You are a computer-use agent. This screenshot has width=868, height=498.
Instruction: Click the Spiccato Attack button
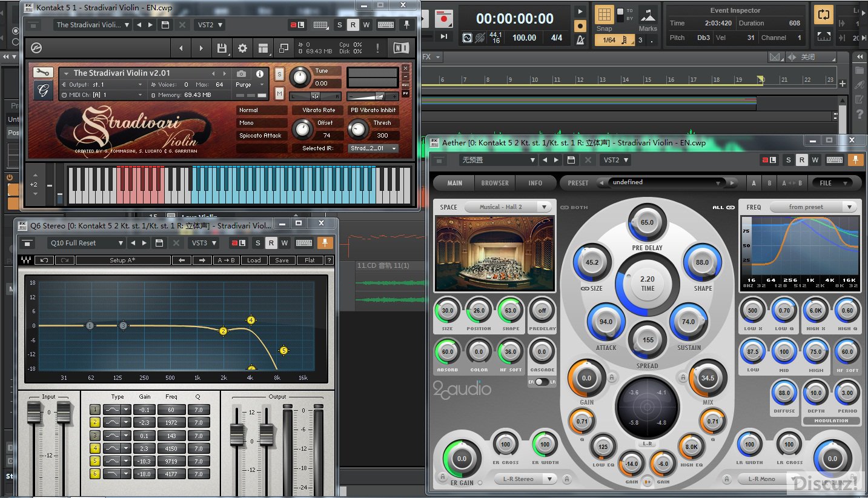[x=261, y=136]
